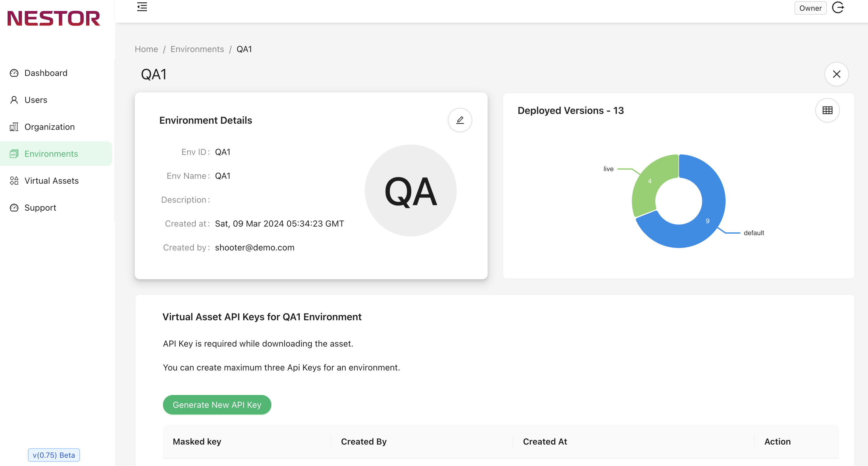
Task: Close the QA1 environment page
Action: pyautogui.click(x=836, y=74)
